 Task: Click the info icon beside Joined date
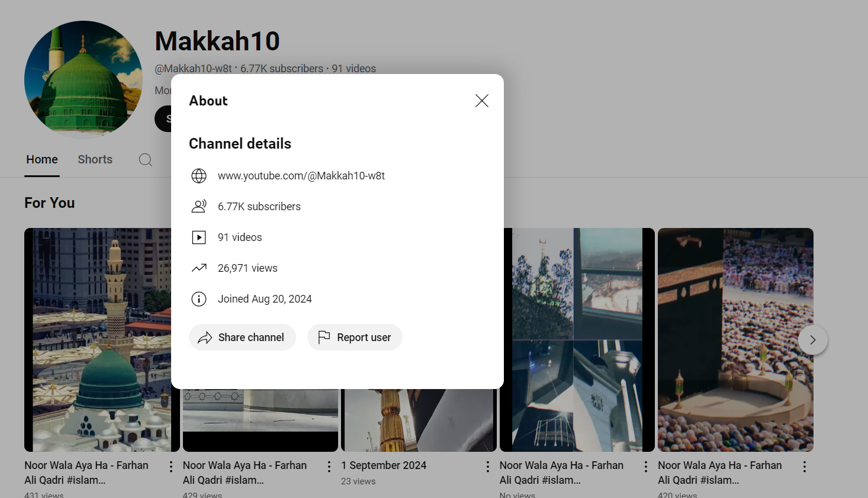pyautogui.click(x=199, y=299)
